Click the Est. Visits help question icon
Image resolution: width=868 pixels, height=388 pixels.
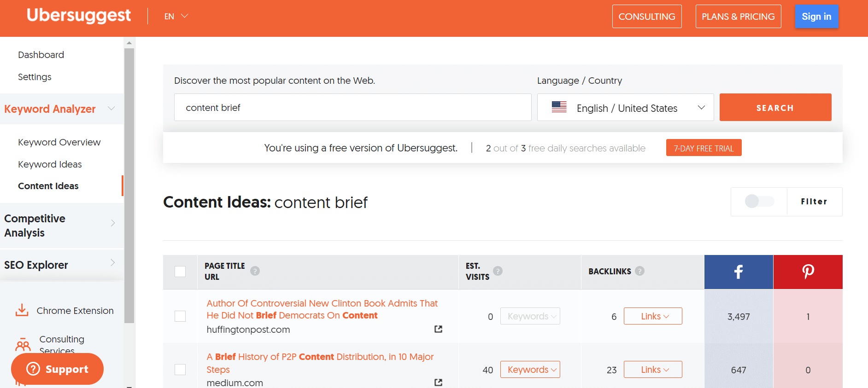(498, 271)
